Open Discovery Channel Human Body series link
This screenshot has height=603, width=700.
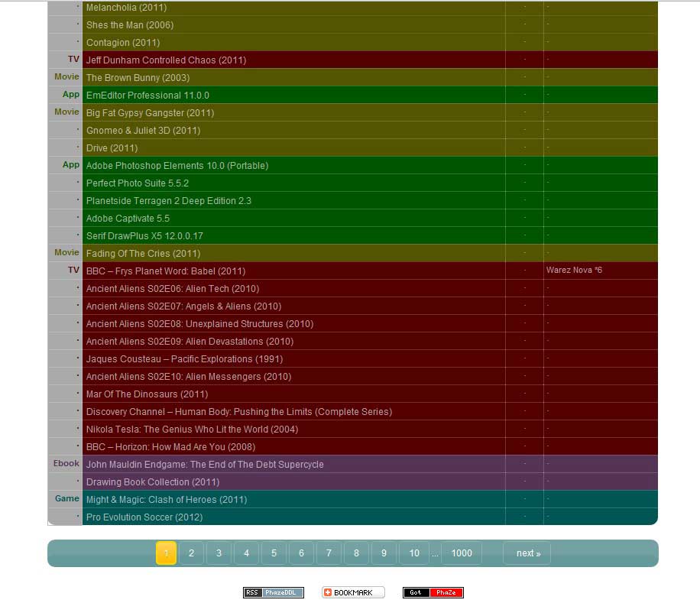click(239, 411)
